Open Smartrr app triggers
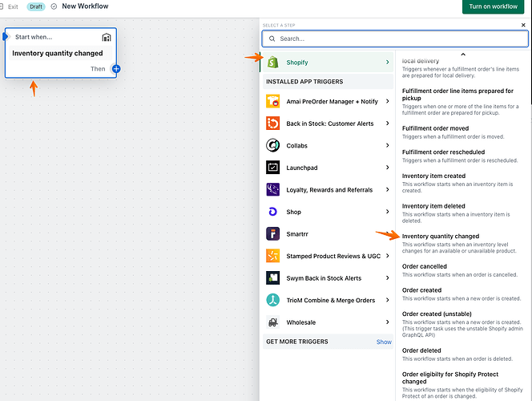The height and width of the screenshot is (401, 532). (x=328, y=233)
